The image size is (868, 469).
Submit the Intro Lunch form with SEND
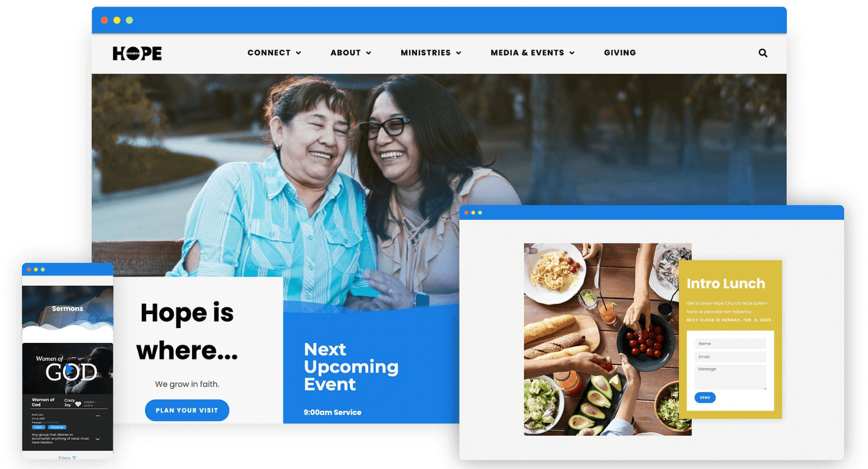[x=705, y=397]
